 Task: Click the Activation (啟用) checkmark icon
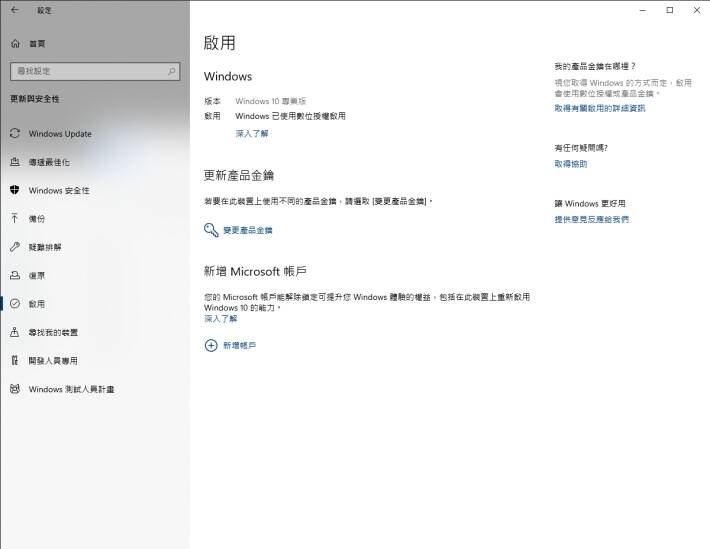coord(15,303)
